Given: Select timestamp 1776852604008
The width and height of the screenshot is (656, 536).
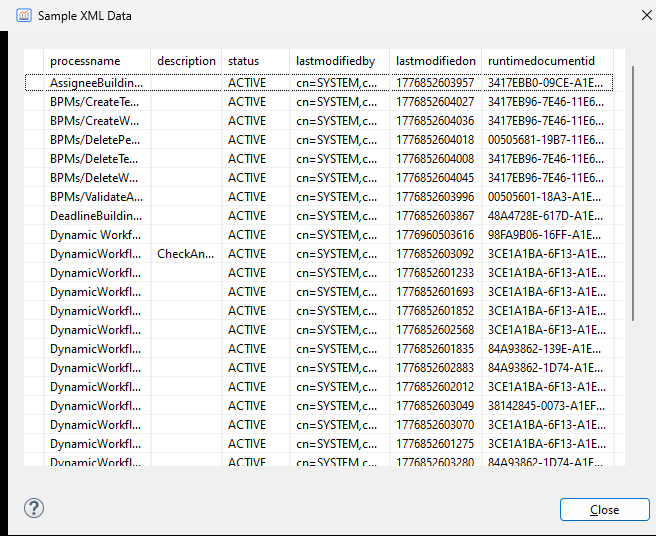Looking at the screenshot, I should (435, 159).
